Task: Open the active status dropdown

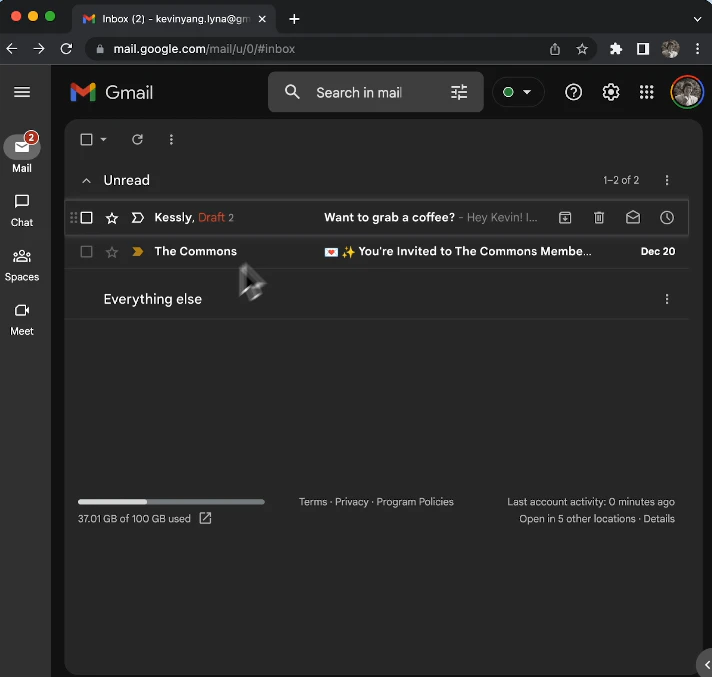Action: [518, 92]
